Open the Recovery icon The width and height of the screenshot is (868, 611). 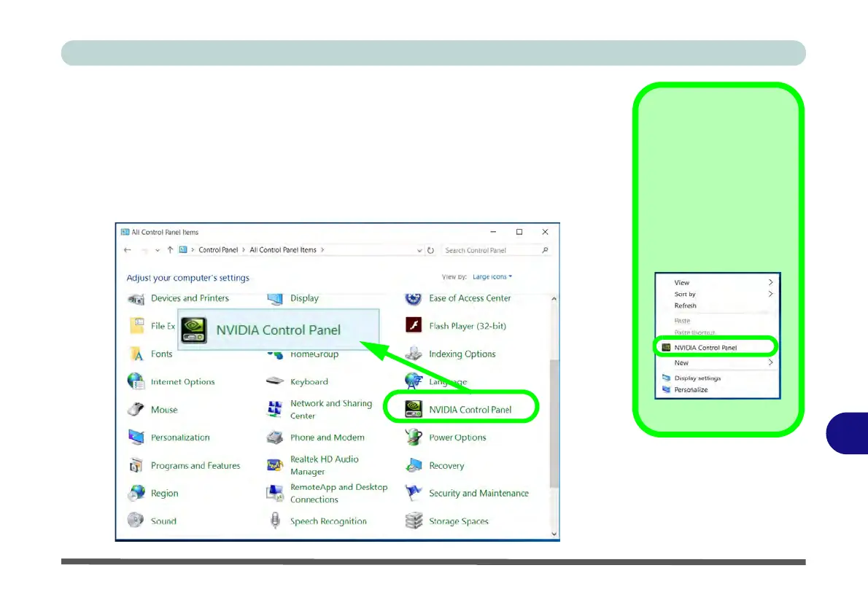414,465
